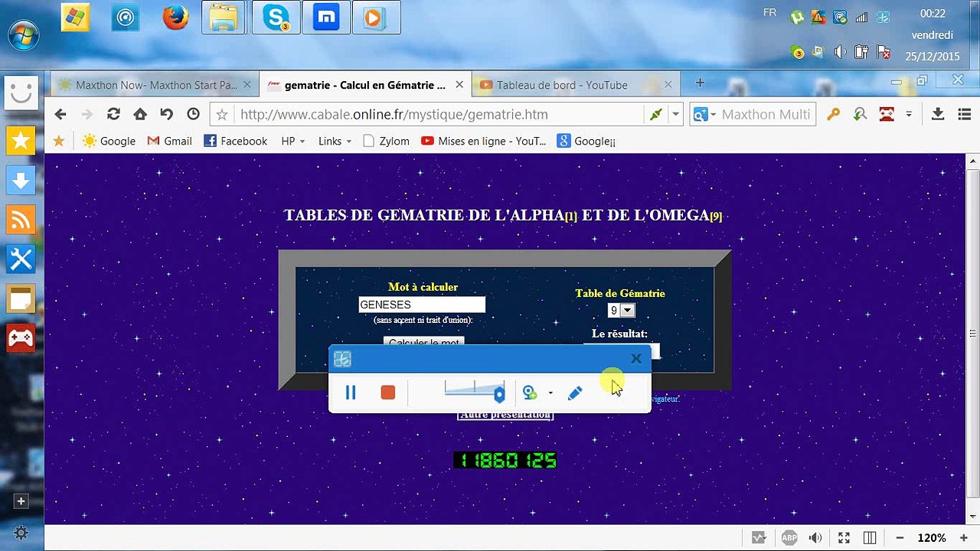Open the Gmail bookmark

point(169,141)
